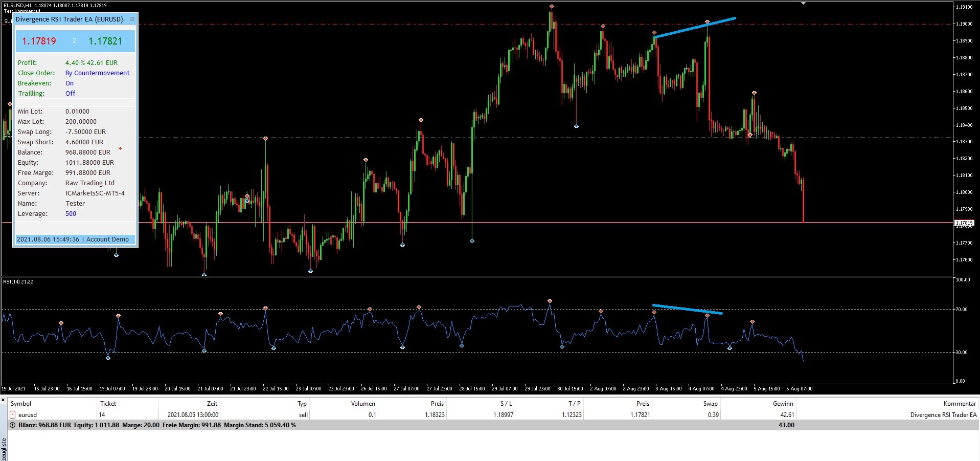Click the blue buy arrow below the 28 Jul candle

coord(472,239)
